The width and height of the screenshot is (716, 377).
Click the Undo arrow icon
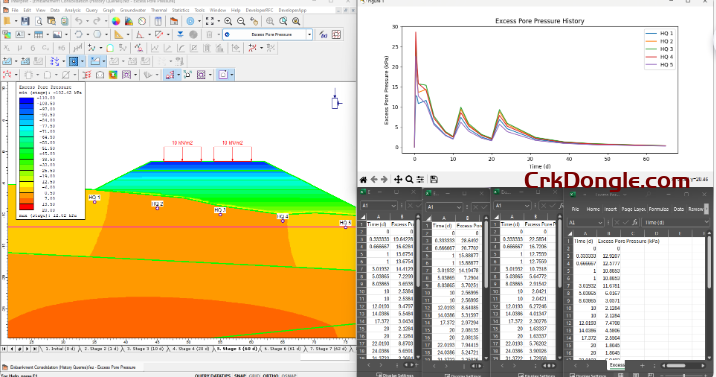click(79, 21)
